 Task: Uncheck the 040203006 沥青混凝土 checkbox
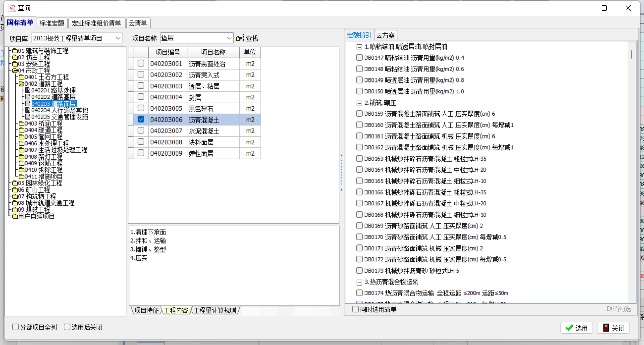tap(141, 119)
